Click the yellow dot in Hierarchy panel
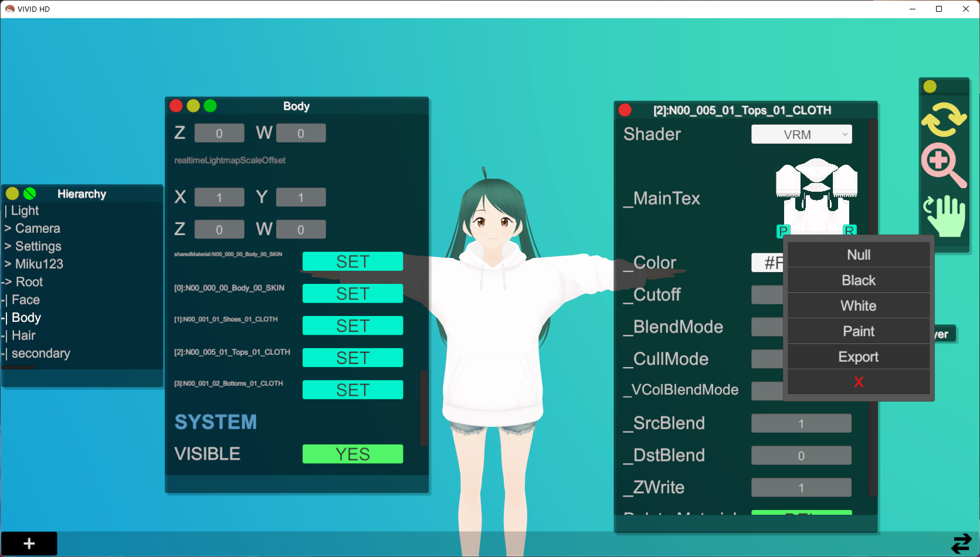Viewport: 980px width, 557px height. pyautogui.click(x=12, y=193)
